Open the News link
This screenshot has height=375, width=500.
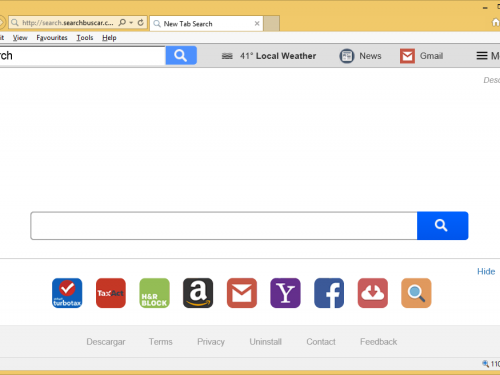coord(370,56)
